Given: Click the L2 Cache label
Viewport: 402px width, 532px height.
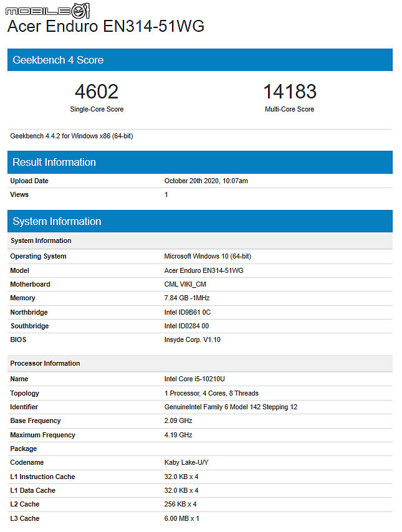Looking at the screenshot, I should pos(25,504).
